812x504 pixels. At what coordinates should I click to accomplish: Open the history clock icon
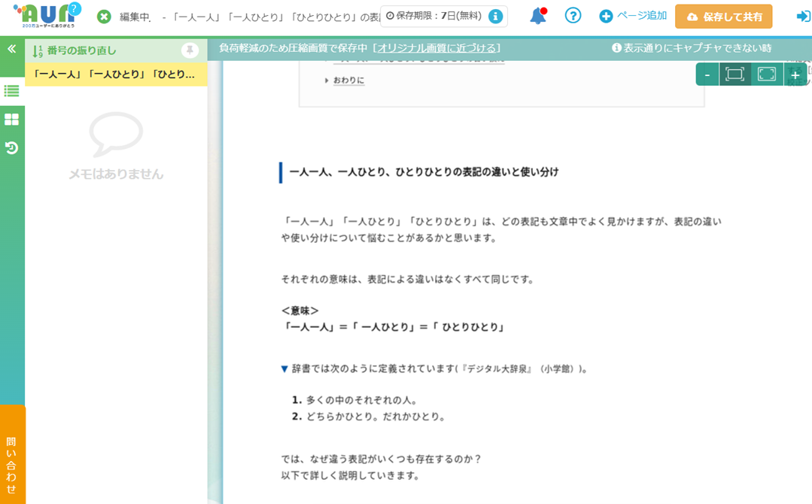click(x=12, y=148)
